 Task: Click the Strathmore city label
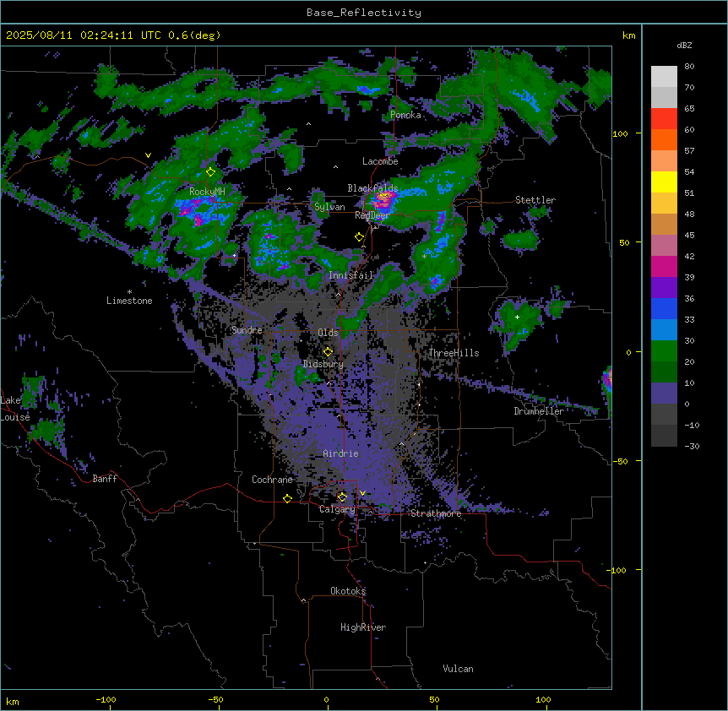coord(436,513)
